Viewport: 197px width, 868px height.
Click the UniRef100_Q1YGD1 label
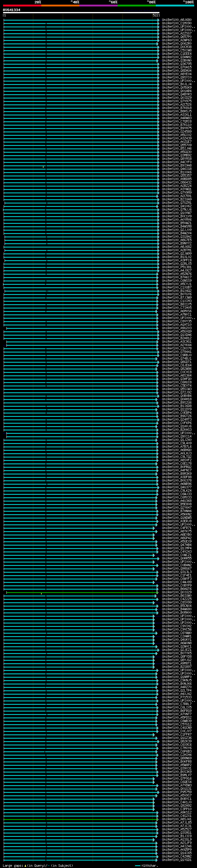coord(177,860)
